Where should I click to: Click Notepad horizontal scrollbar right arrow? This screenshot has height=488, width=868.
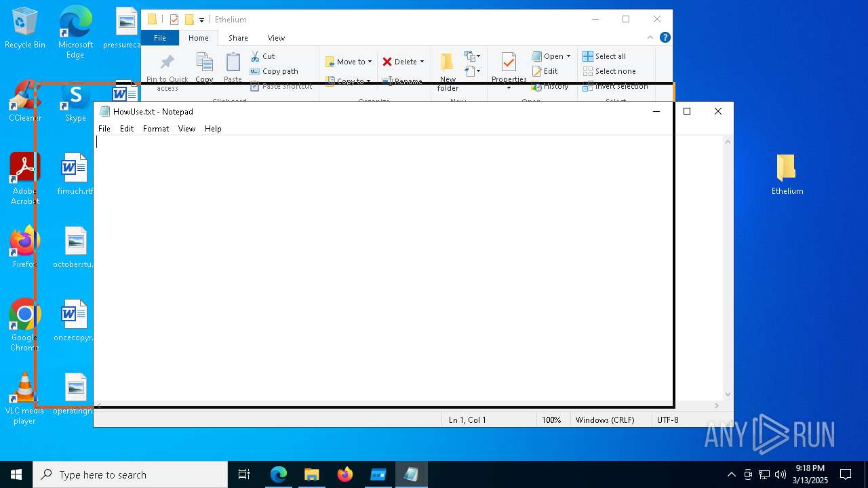click(x=717, y=405)
